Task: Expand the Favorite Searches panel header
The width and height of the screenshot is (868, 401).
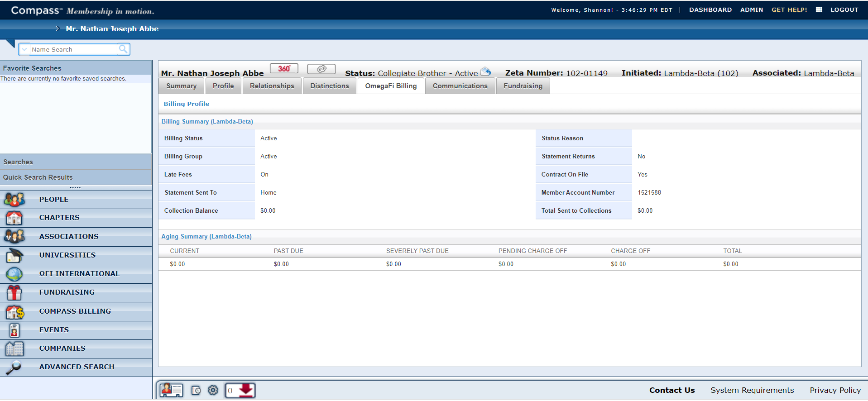Action: tap(76, 68)
